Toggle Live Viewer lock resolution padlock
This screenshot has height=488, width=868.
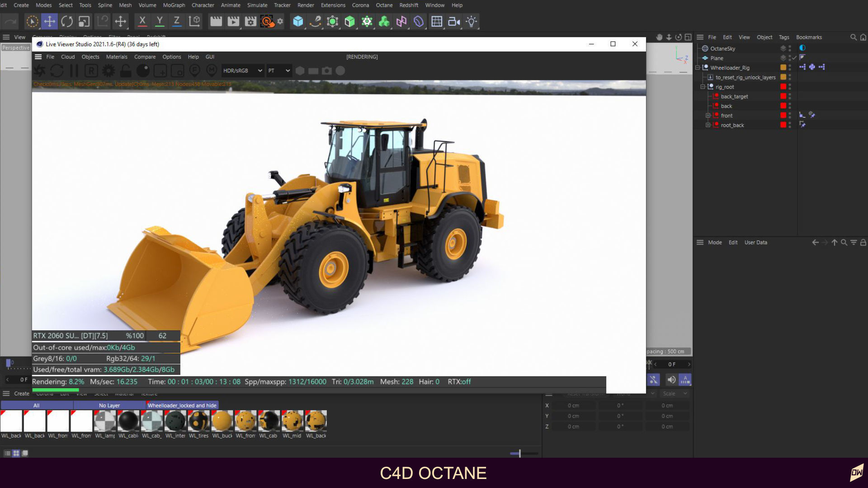click(x=126, y=70)
